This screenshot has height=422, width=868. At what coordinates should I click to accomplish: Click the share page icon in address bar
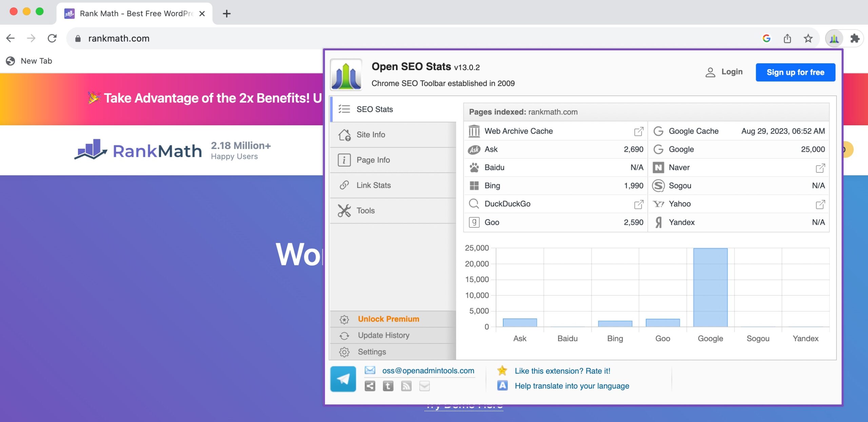pyautogui.click(x=787, y=39)
